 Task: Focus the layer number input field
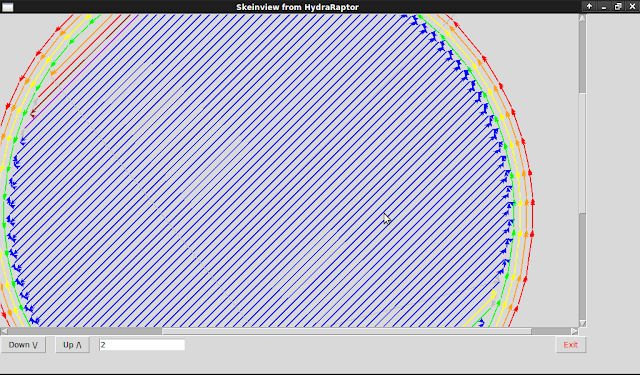[142, 345]
